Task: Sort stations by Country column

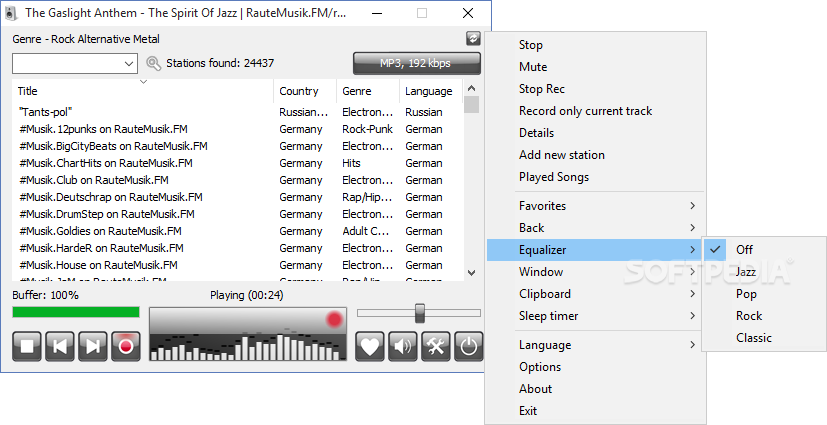Action: point(305,91)
